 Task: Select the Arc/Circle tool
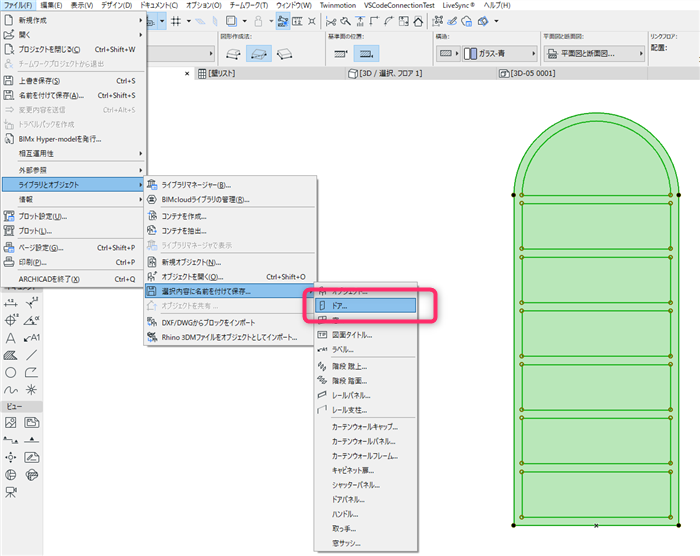(11, 372)
